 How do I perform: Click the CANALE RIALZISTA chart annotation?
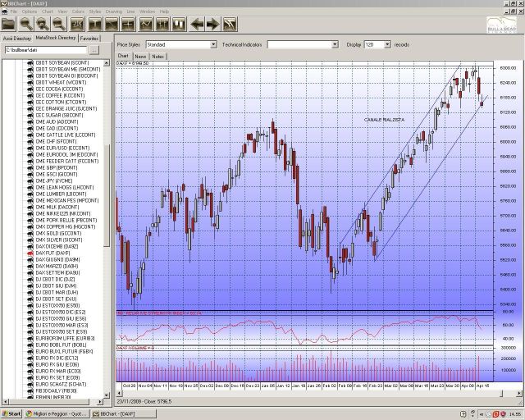384,120
